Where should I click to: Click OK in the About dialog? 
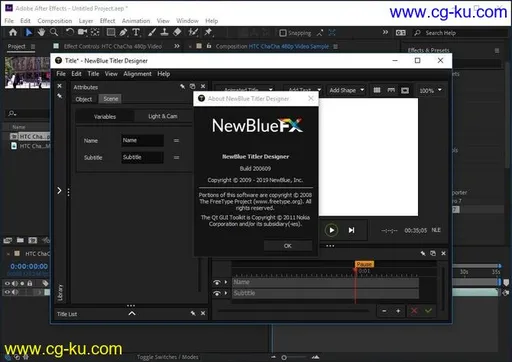[x=288, y=246]
